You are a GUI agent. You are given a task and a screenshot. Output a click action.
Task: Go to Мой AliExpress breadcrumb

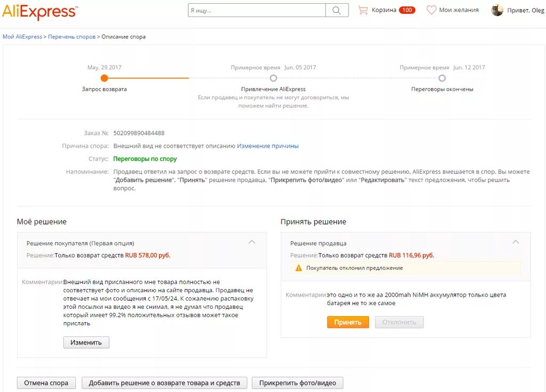pyautogui.click(x=22, y=37)
